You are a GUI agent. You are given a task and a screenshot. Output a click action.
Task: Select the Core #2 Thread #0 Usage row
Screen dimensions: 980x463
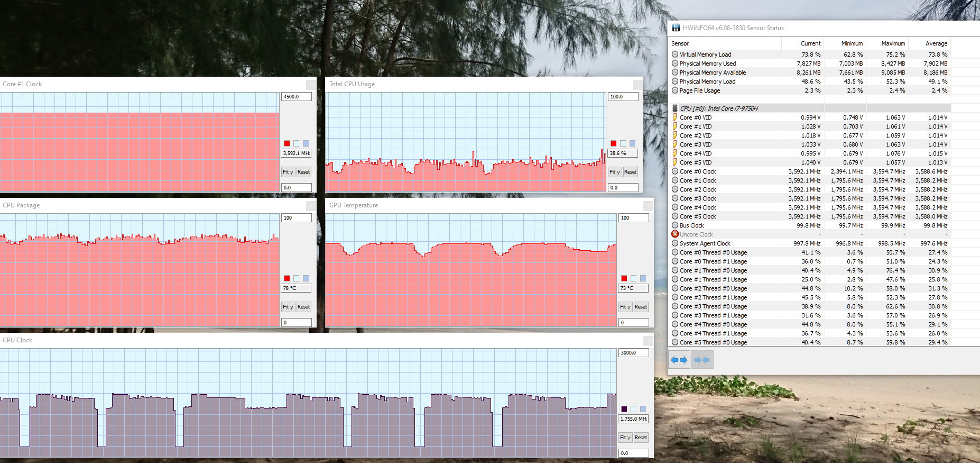[809, 288]
